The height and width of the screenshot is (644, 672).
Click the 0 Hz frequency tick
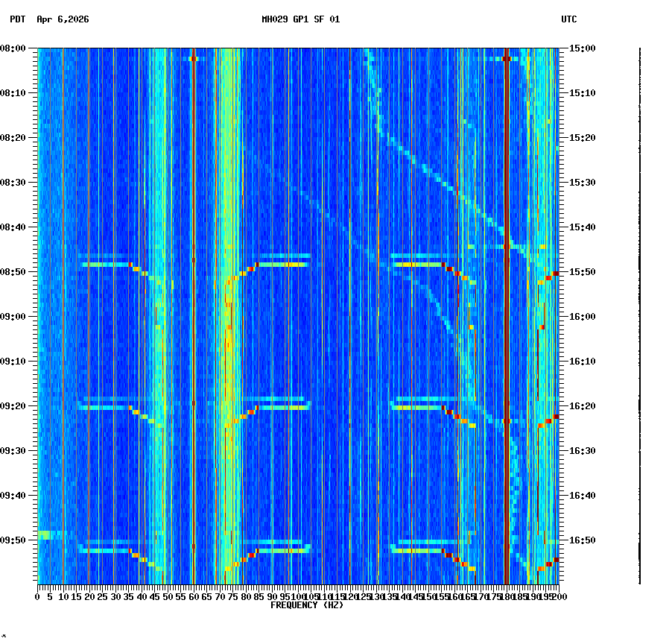pyautogui.click(x=36, y=597)
